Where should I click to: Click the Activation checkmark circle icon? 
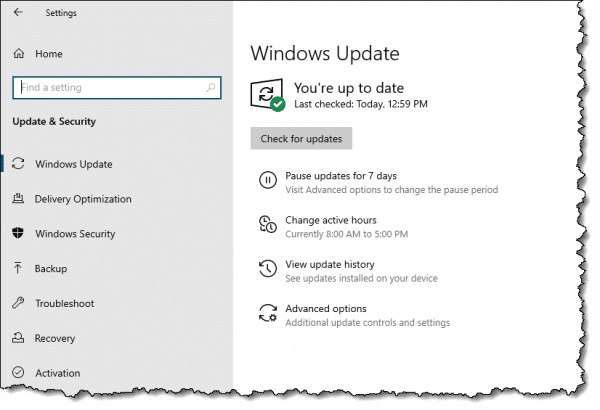(x=18, y=372)
